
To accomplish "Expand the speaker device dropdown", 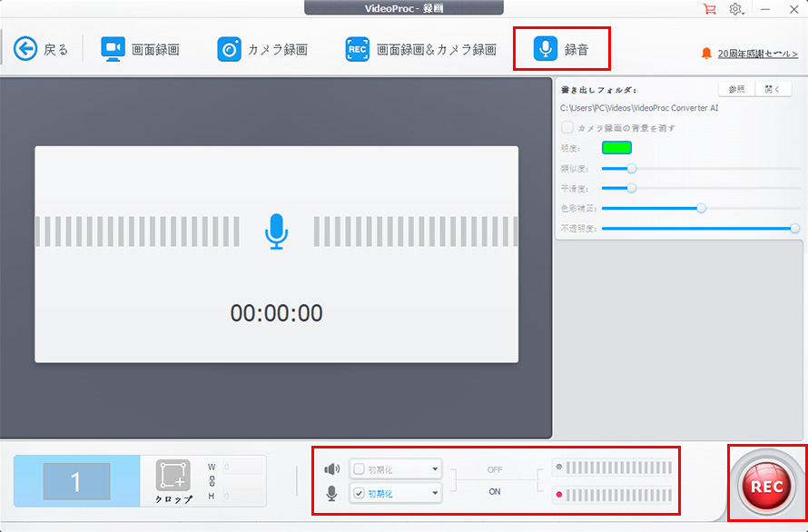I will [x=435, y=469].
